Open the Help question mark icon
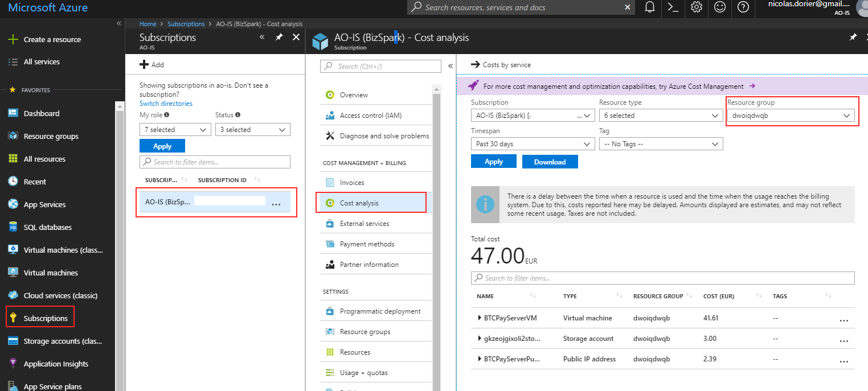Viewport: 868px width, 391px height. pyautogui.click(x=743, y=8)
